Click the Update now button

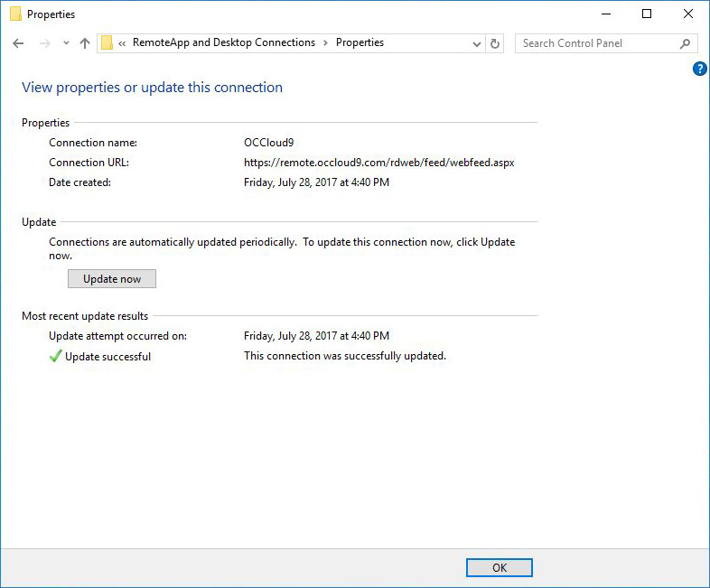[x=112, y=279]
